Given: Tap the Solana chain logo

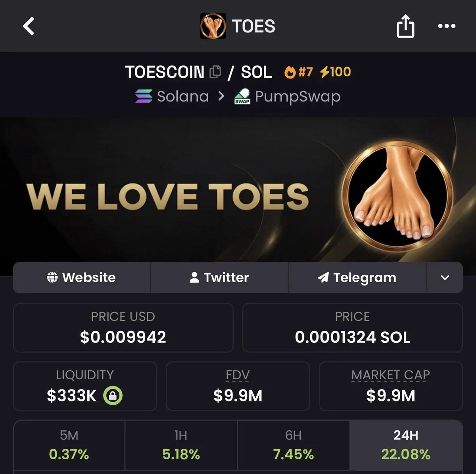Looking at the screenshot, I should tap(144, 96).
